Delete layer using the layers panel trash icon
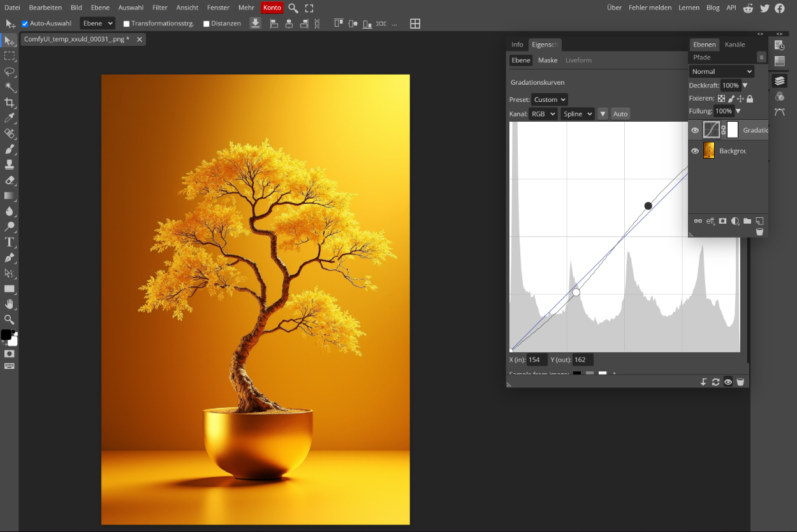797x532 pixels. pos(759,232)
